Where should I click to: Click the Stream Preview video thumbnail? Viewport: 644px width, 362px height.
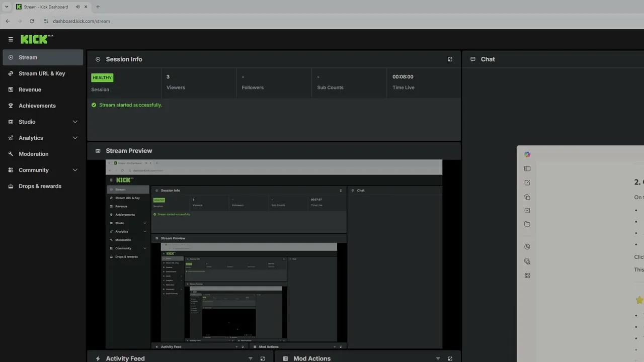274,254
